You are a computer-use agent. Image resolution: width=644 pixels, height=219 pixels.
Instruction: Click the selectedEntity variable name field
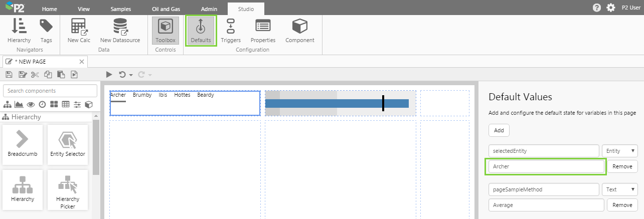coord(544,150)
